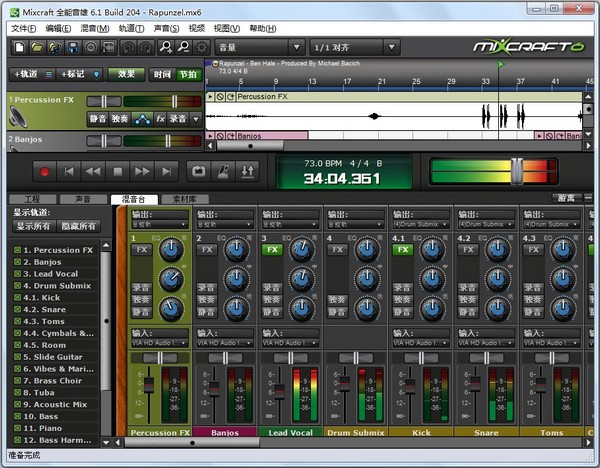Save the project with the floppy disk icon
Viewport: 600px width, 468px height.
(x=73, y=47)
